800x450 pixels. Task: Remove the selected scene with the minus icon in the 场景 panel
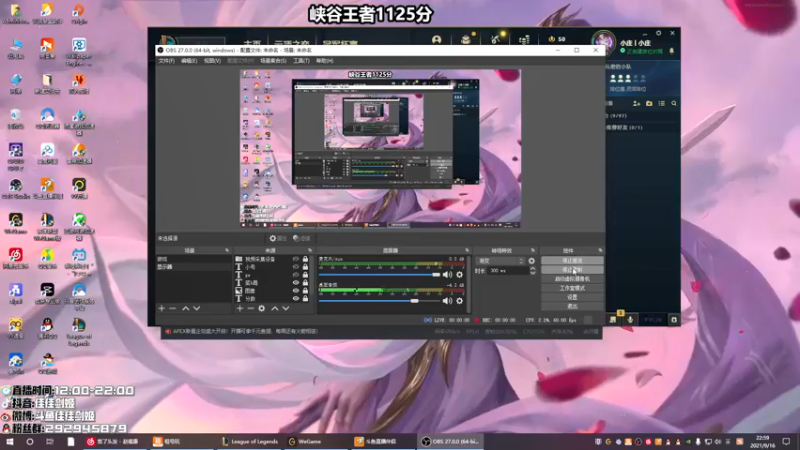(x=172, y=308)
